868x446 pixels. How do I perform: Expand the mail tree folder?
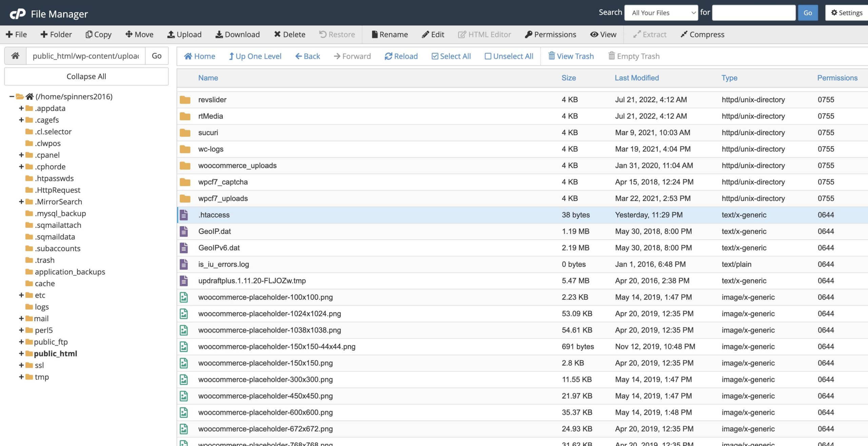21,318
